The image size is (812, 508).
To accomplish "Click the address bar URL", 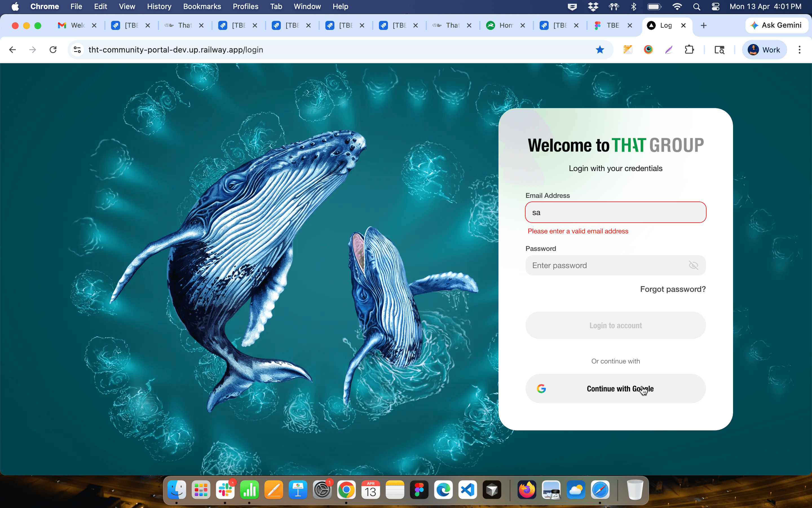I will click(175, 50).
